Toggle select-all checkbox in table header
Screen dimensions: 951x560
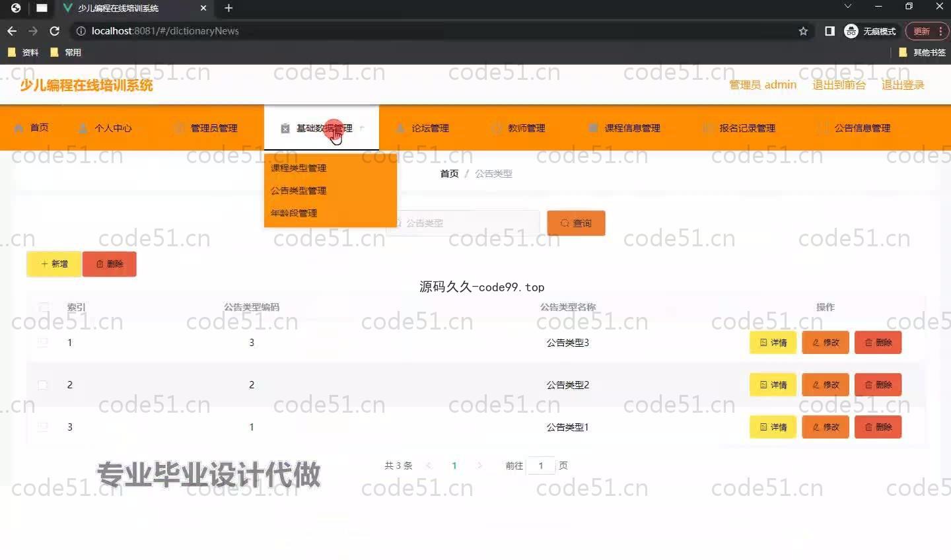44,307
